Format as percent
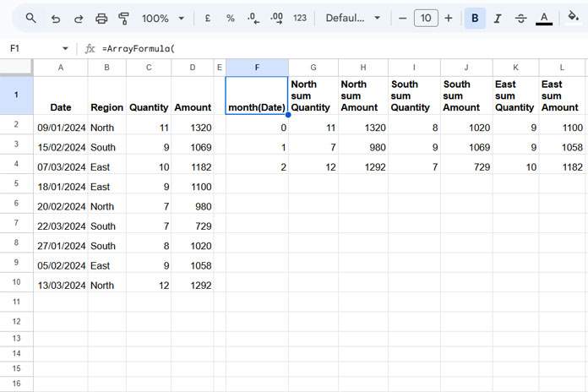This screenshot has width=588, height=392. pos(231,18)
